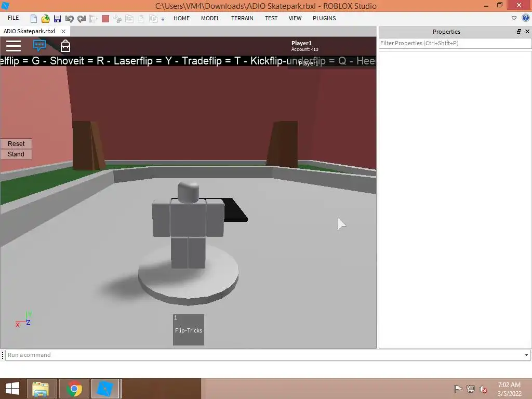Switch to the VIEW ribbon tab
The image size is (532, 399).
295,18
